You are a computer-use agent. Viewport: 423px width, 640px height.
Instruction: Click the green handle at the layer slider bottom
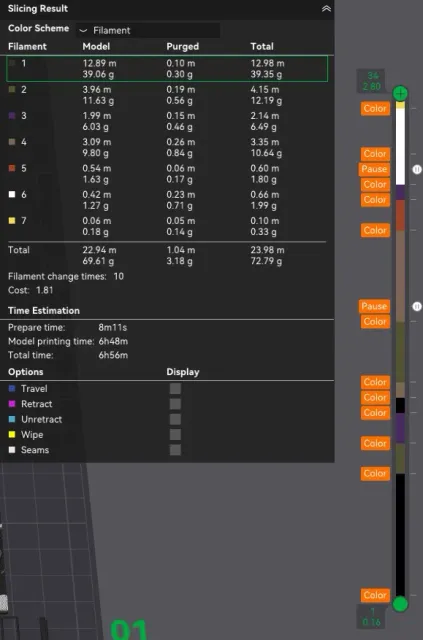click(400, 604)
